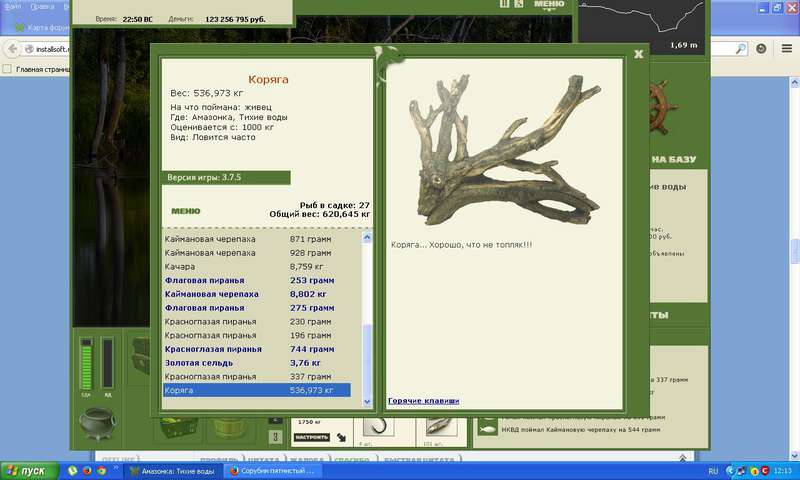Click the wooden bucket icon
The height and width of the screenshot is (480, 800).
(230, 427)
